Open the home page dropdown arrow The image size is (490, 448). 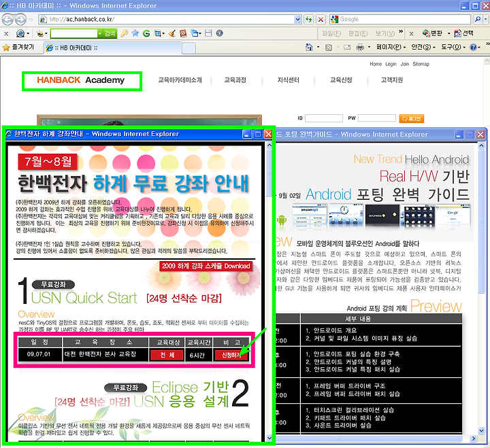[x=318, y=47]
